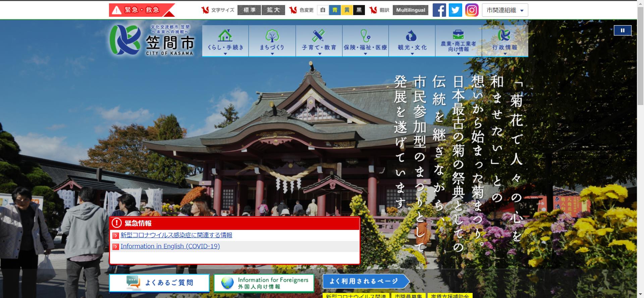
Task: Open the 子育て・教育 menu label
Action: click(x=319, y=47)
